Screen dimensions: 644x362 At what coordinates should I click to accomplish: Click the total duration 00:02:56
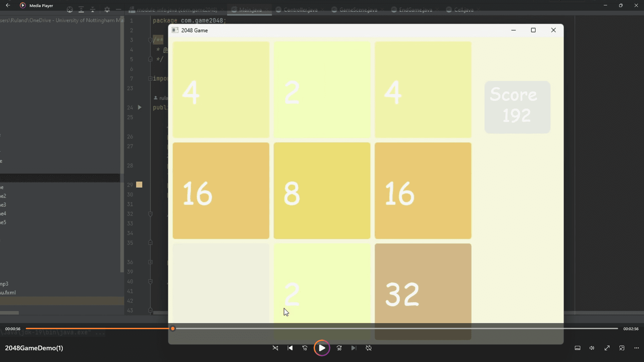[x=631, y=329]
